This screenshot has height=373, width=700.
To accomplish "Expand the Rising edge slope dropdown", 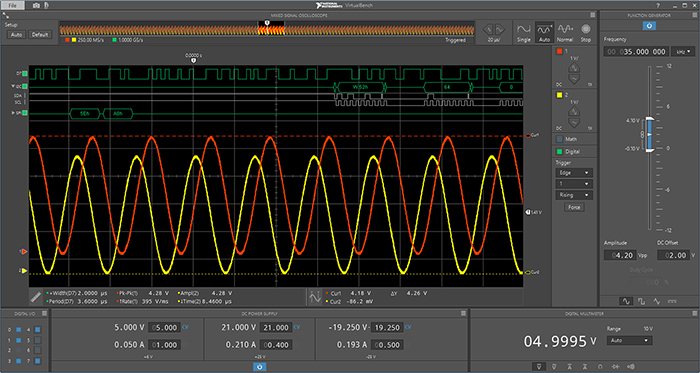I will coord(574,195).
